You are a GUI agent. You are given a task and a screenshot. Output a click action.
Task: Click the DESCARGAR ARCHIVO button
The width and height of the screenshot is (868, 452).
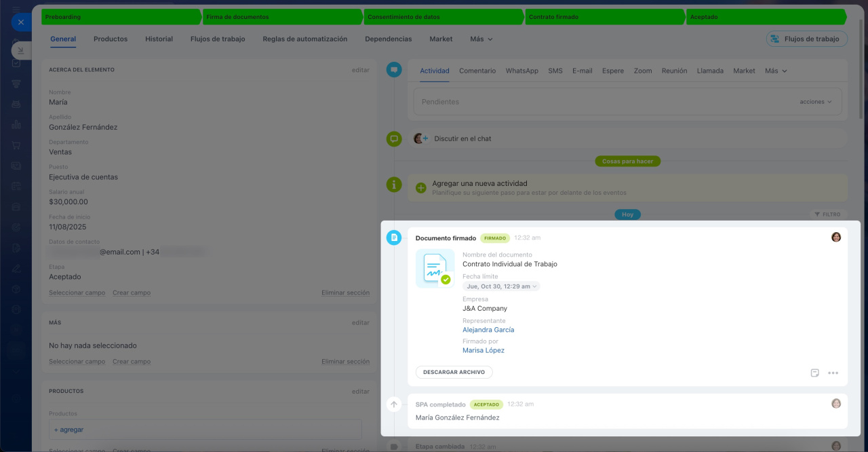[454, 373]
